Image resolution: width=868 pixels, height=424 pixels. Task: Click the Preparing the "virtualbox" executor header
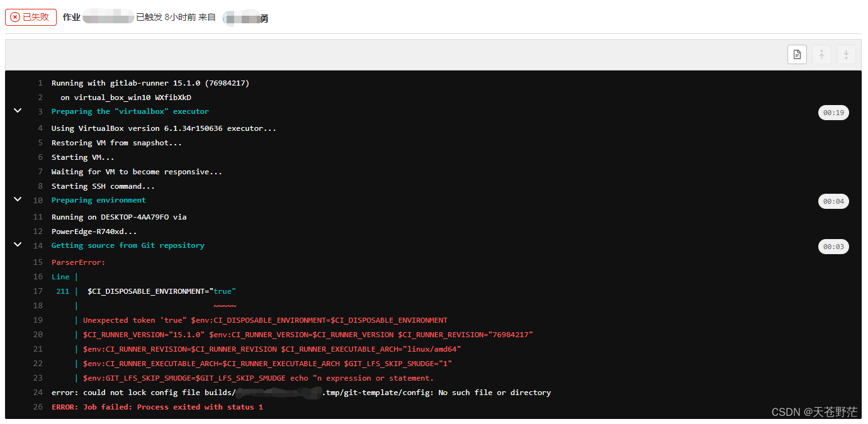click(x=130, y=111)
